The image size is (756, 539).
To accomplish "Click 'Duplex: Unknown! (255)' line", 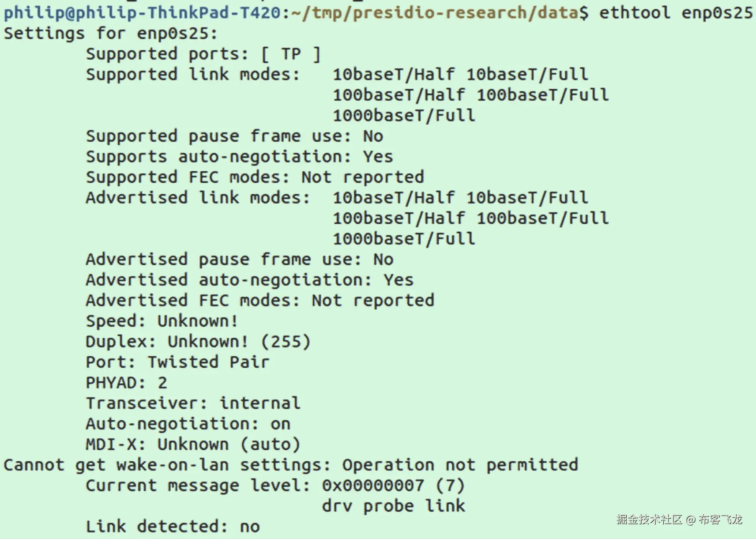I will tap(198, 342).
